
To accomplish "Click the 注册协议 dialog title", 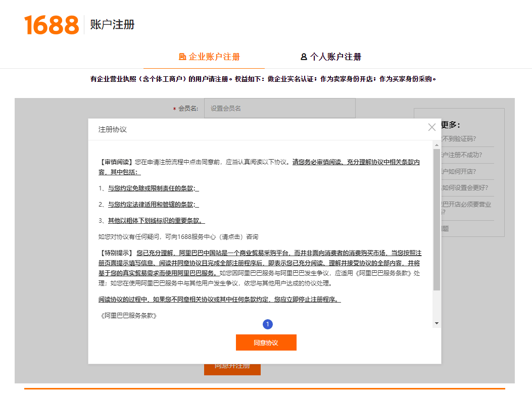I will 113,129.
